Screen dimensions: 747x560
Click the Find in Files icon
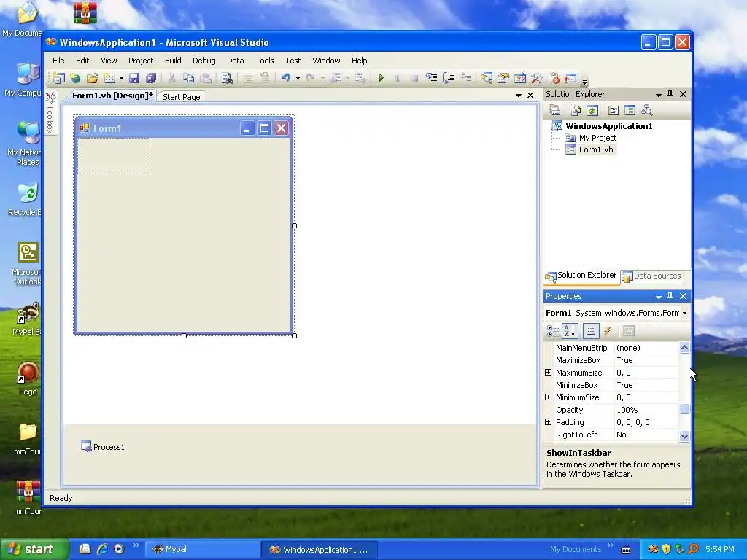click(228, 77)
